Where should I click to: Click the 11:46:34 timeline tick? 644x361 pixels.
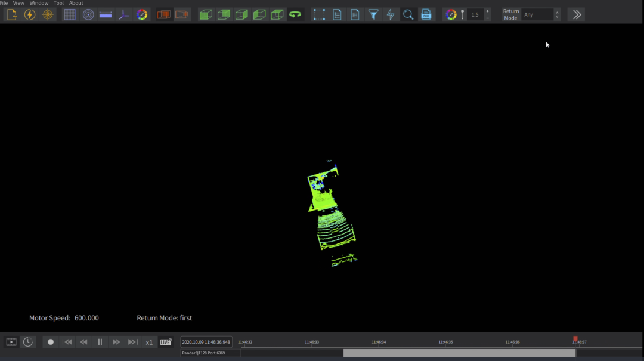point(379,342)
